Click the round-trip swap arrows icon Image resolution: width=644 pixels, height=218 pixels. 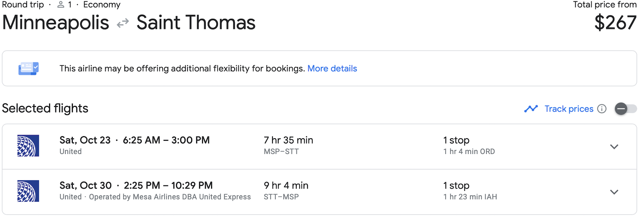tap(123, 23)
